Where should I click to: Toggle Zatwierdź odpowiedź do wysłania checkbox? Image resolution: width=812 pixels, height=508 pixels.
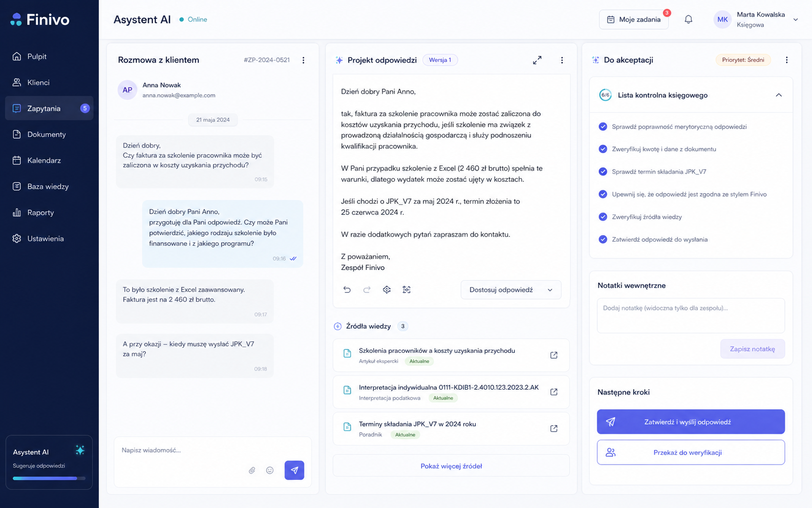pos(603,239)
